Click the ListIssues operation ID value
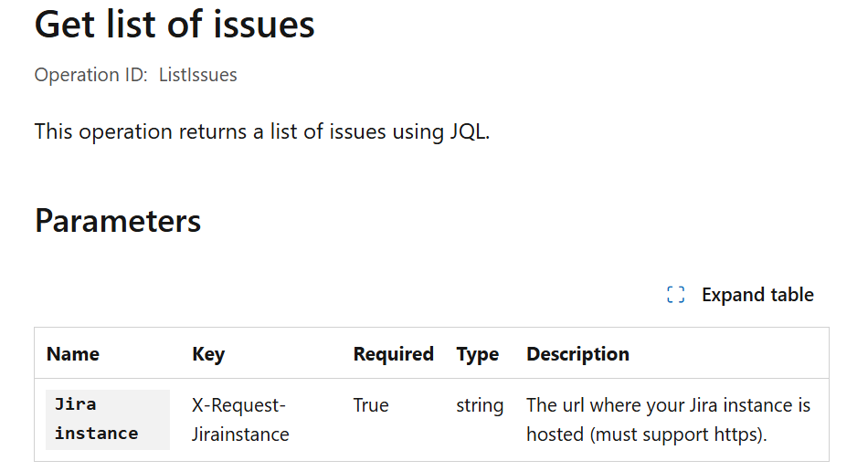Image resolution: width=868 pixels, height=471 pixels. [197, 75]
